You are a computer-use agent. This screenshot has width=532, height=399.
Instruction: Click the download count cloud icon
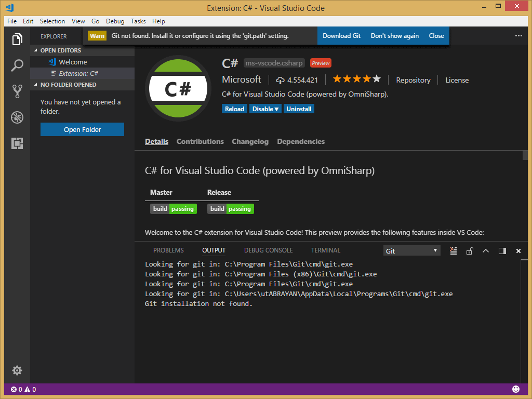(280, 80)
